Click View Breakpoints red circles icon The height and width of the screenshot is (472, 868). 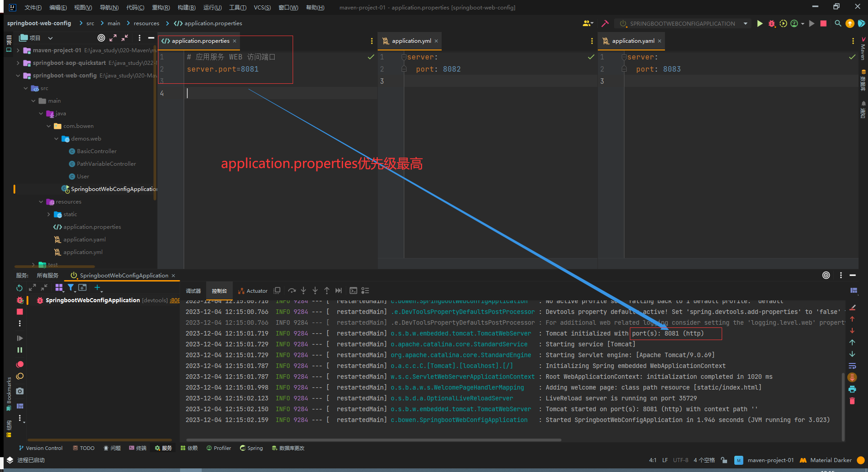tap(20, 364)
